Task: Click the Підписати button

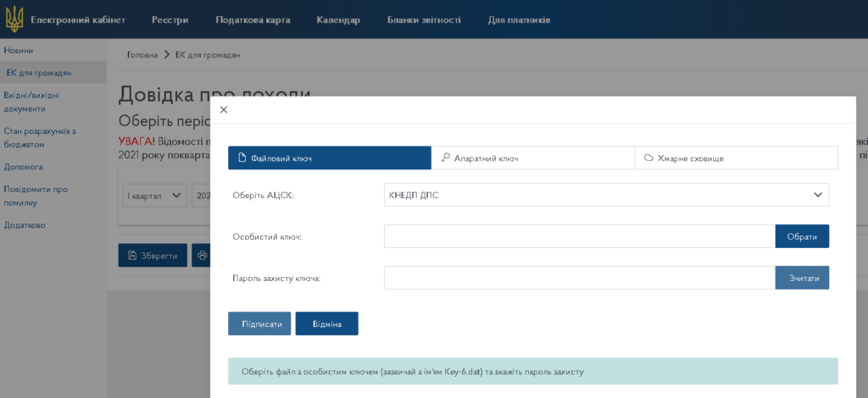Action: coord(259,323)
